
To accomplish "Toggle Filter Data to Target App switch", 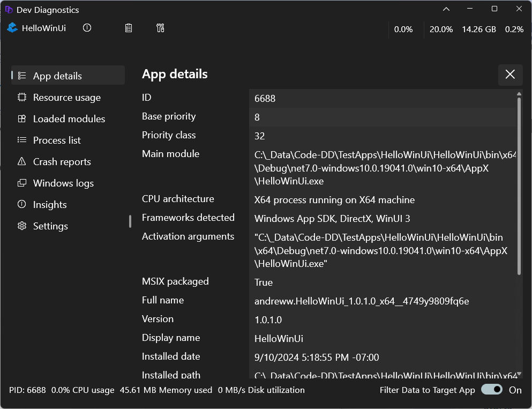I will point(492,389).
